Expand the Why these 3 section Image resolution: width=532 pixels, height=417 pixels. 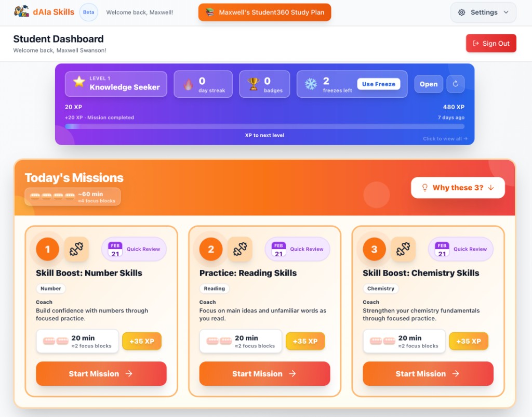pos(458,188)
